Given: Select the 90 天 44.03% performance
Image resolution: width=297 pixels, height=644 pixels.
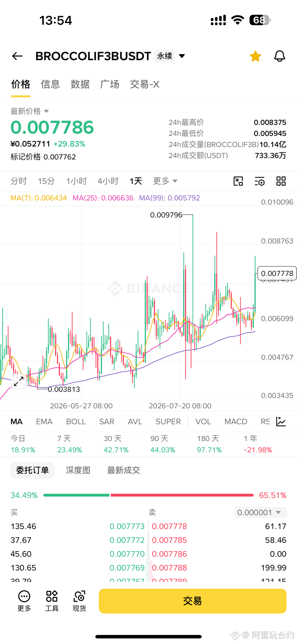Looking at the screenshot, I should pos(163,444).
